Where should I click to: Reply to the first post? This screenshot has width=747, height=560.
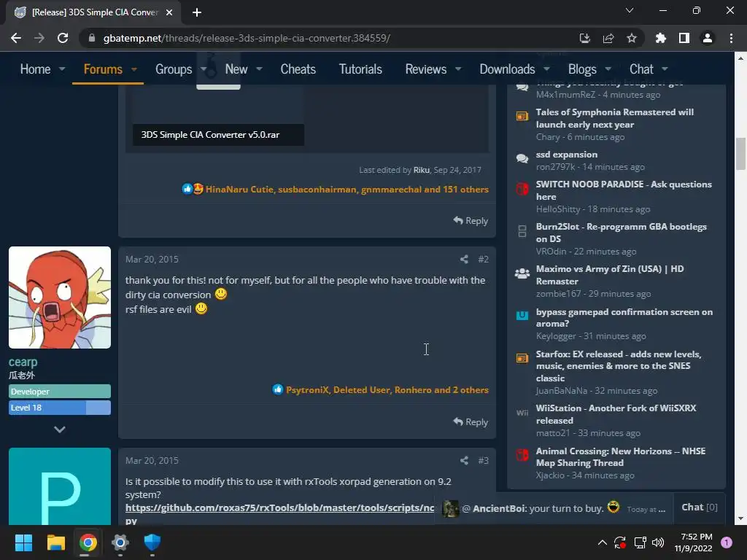point(471,220)
